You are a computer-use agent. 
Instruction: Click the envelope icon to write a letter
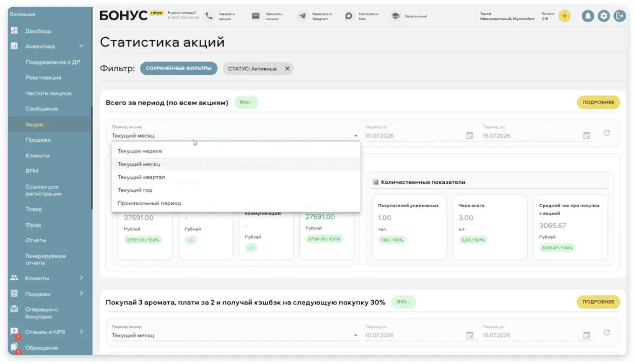click(x=255, y=16)
